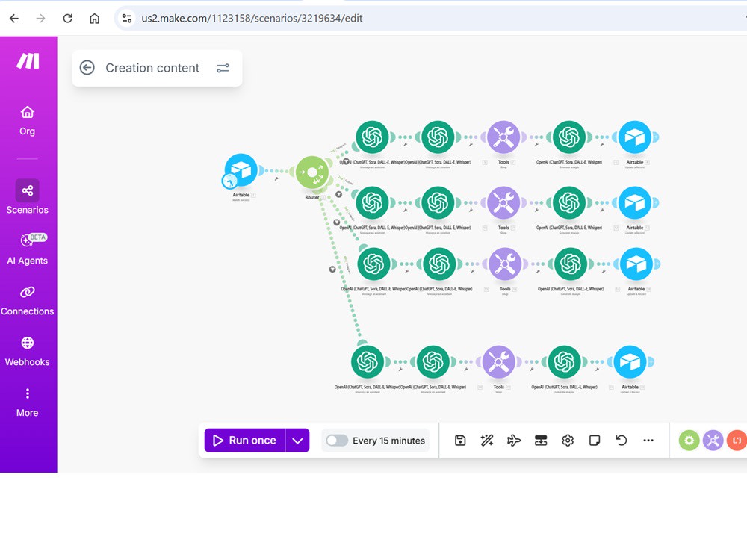
Task: Select Airtable module ending second row
Action: (634, 203)
